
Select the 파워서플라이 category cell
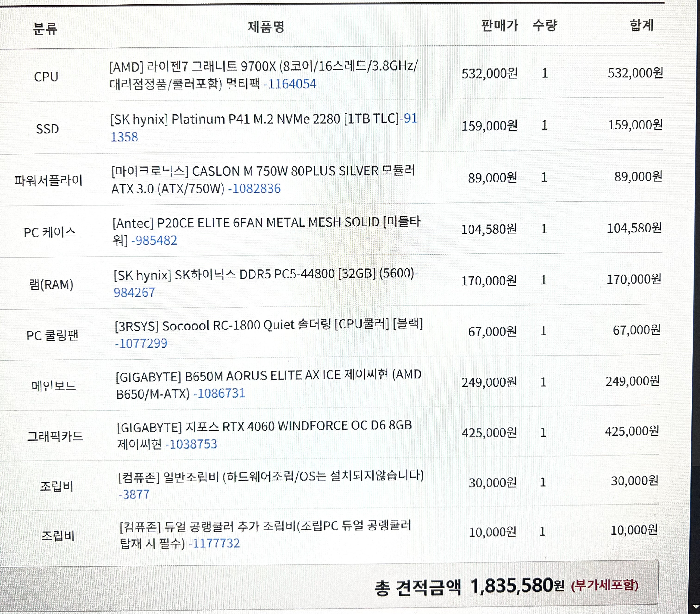pos(48,181)
